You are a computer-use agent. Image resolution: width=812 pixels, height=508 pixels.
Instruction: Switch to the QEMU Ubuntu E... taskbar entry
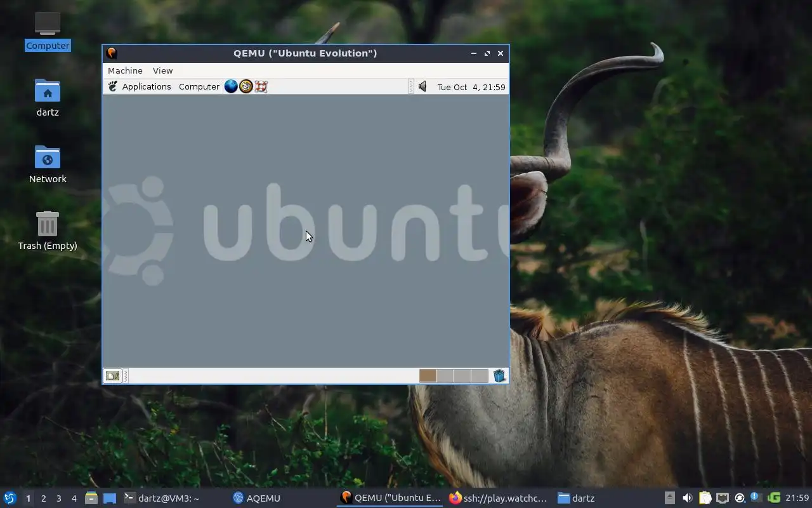391,498
